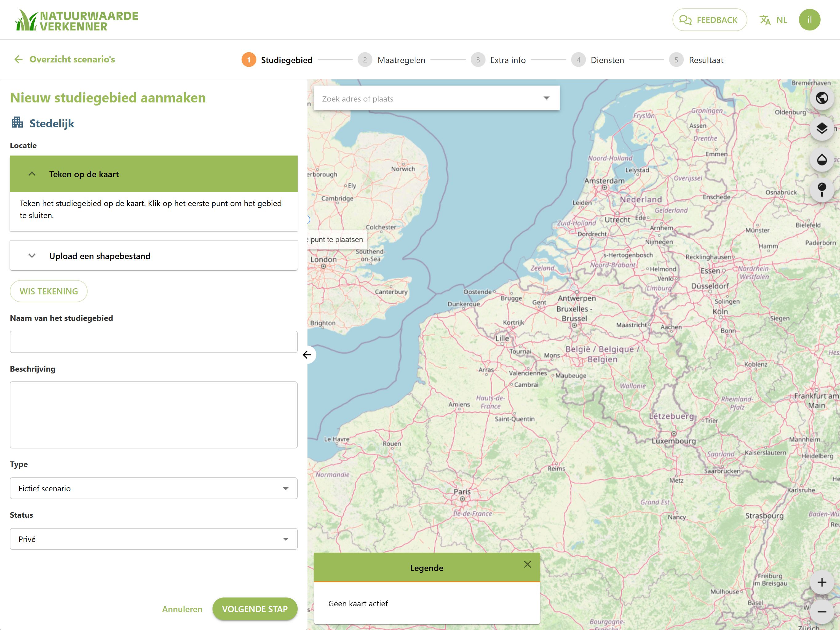Open the map layers button
This screenshot has height=630, width=840.
coord(822,129)
